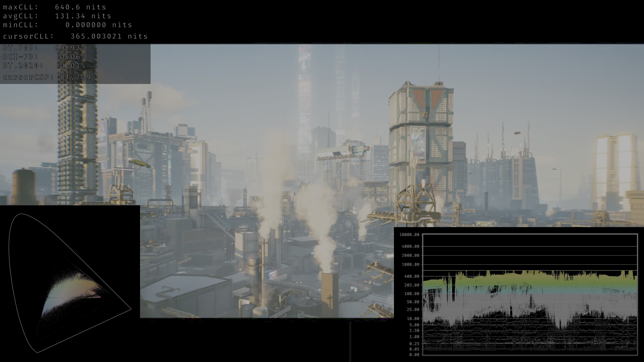This screenshot has height=362, width=644.
Task: Click the 400.00 waveform axis label
Action: [412, 276]
